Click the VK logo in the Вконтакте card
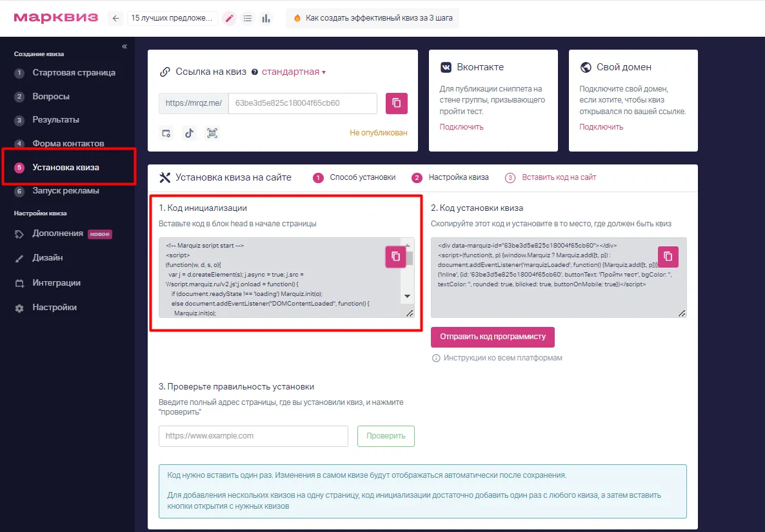The height and width of the screenshot is (532, 765). pos(446,67)
